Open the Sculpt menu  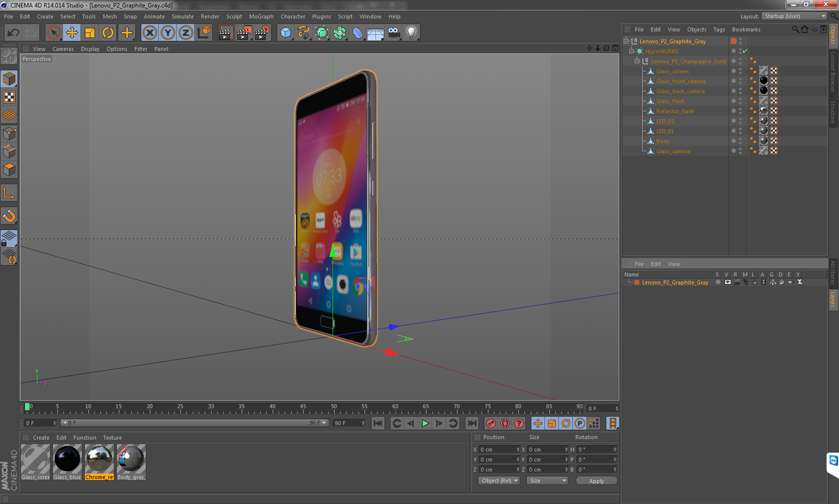[x=234, y=16]
